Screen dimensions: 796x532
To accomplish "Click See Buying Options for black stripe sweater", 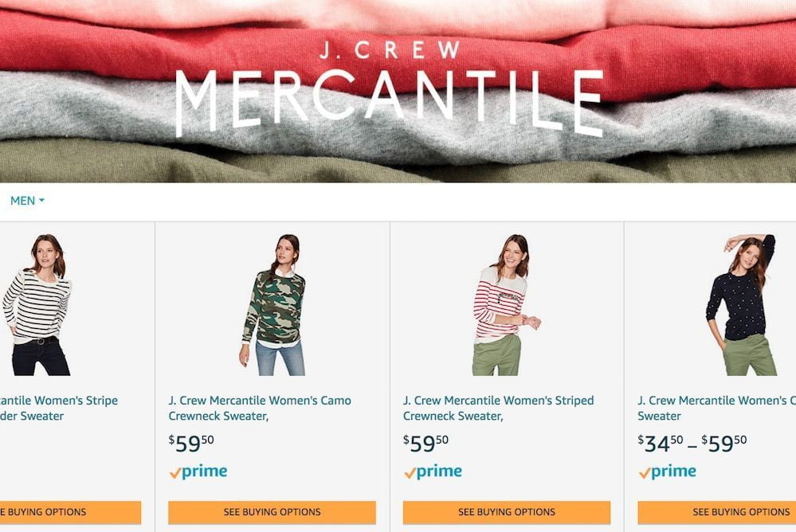I will click(71, 512).
